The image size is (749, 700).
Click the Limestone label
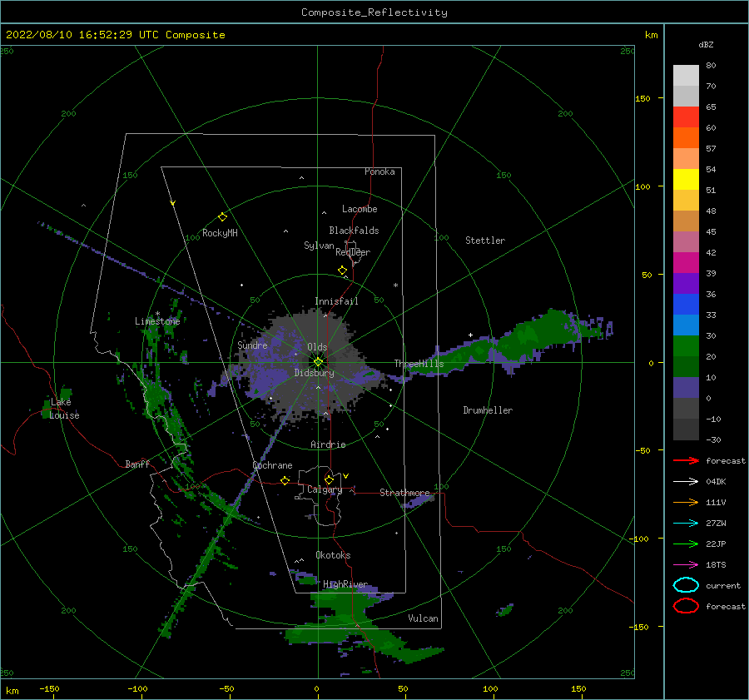[x=157, y=321]
